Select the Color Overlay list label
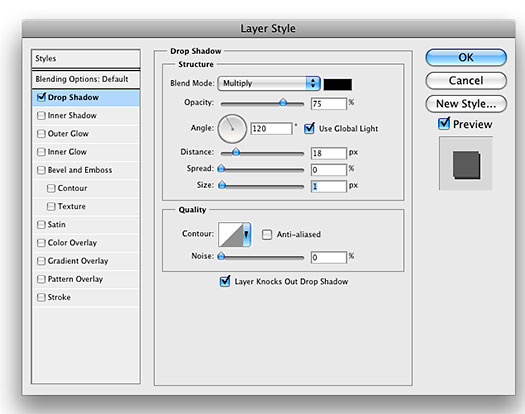525x414 pixels. 72,243
